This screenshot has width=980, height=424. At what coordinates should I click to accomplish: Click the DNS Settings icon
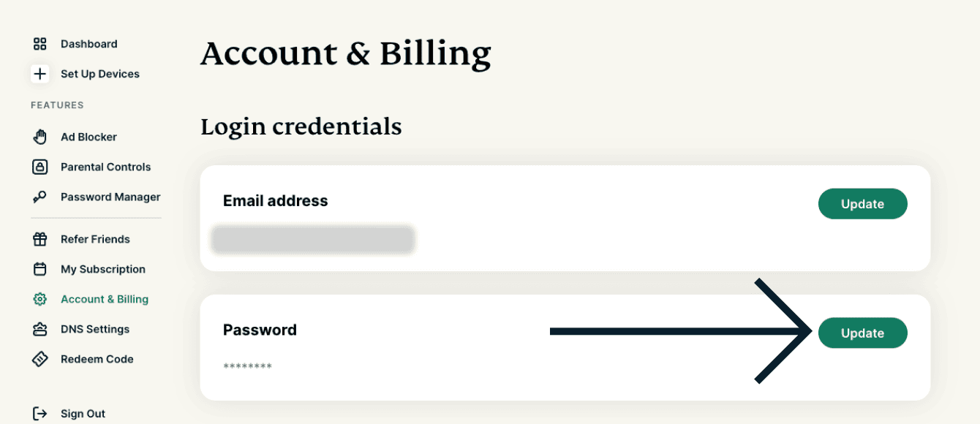[40, 329]
